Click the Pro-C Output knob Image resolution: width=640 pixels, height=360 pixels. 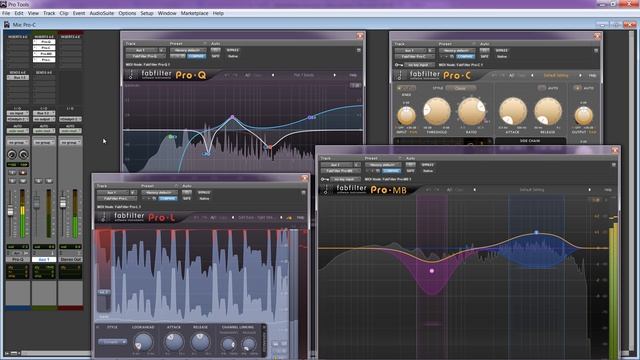pyautogui.click(x=584, y=116)
